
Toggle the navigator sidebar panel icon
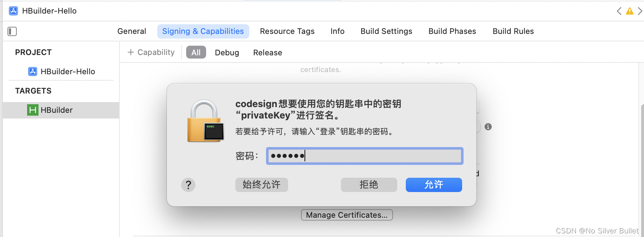click(x=12, y=31)
